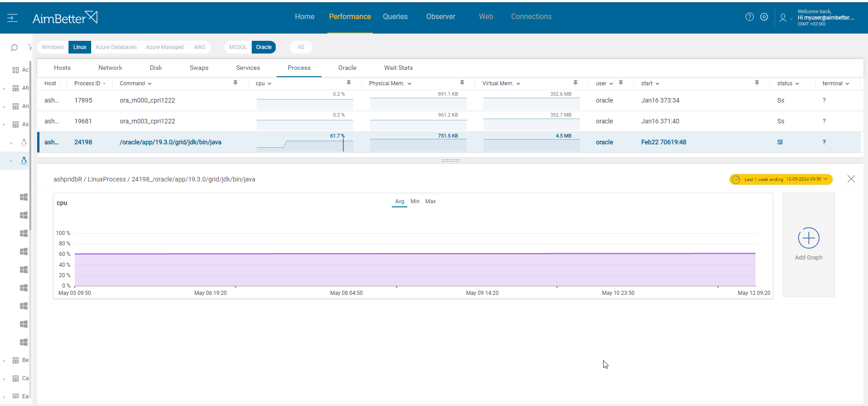Click the sidebar vertical scrollbar
The width and height of the screenshot is (868, 406).
pyautogui.click(x=30, y=145)
